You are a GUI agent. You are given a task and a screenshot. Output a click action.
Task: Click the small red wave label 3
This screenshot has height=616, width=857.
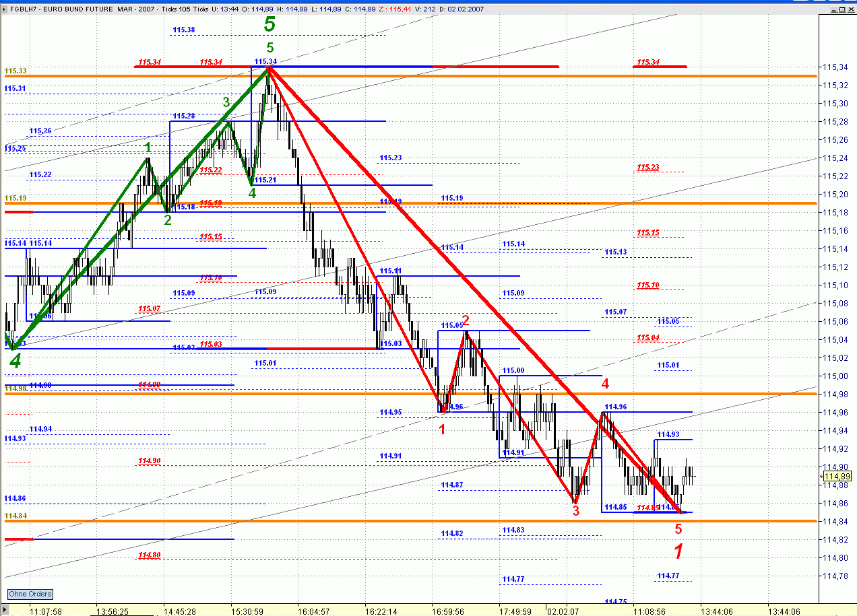coord(575,511)
